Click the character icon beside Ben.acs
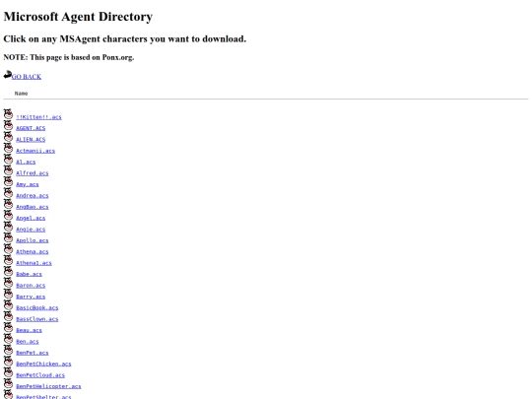 pos(8,338)
